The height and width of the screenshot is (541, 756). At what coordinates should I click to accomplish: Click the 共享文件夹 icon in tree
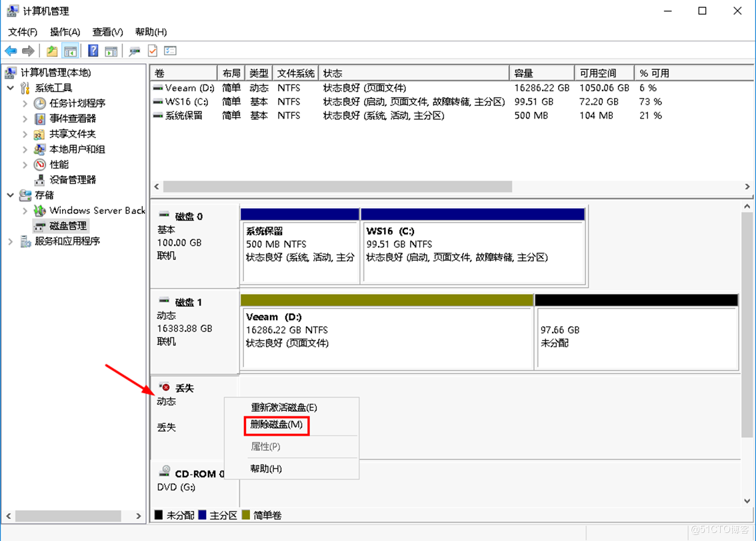(39, 134)
